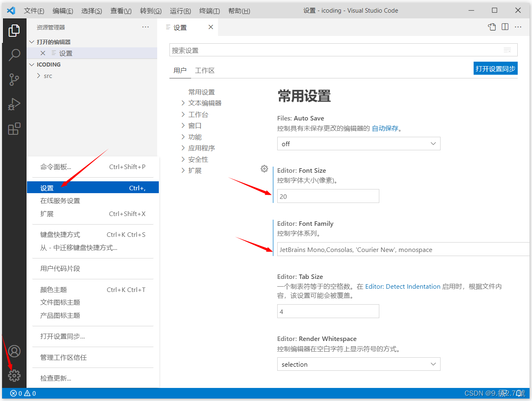Open the Search view in activity bar
Viewport: 532px width, 401px height.
click(x=14, y=55)
